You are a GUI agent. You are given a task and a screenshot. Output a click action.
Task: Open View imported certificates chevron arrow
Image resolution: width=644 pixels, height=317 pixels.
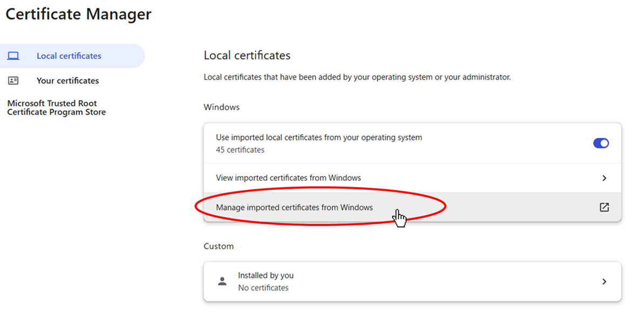click(x=604, y=178)
